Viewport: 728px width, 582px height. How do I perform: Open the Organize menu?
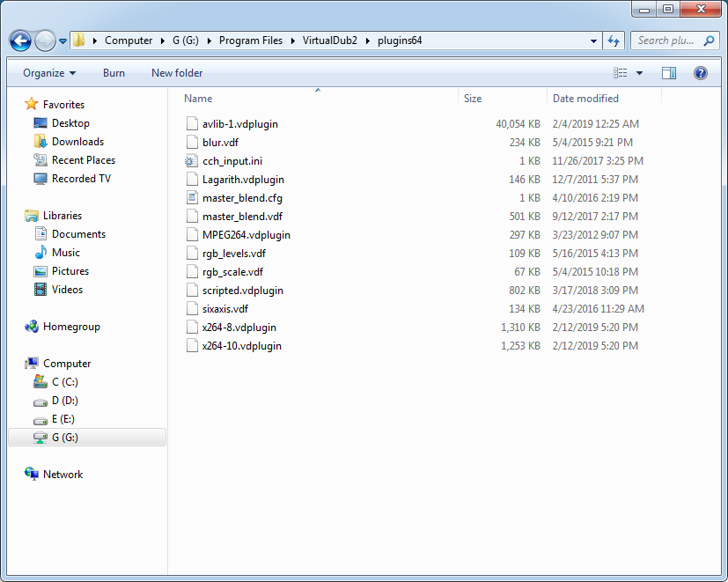tap(49, 73)
